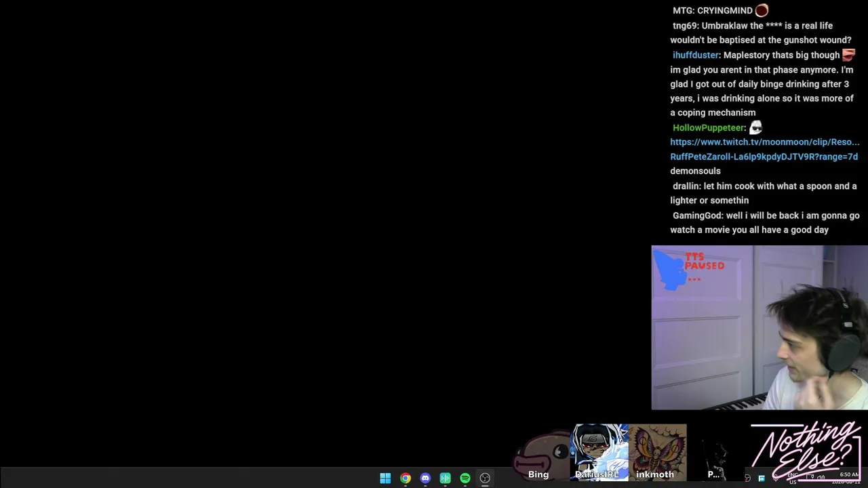Open Discord from the taskbar
Screen dimensions: 868x488
click(x=425, y=479)
